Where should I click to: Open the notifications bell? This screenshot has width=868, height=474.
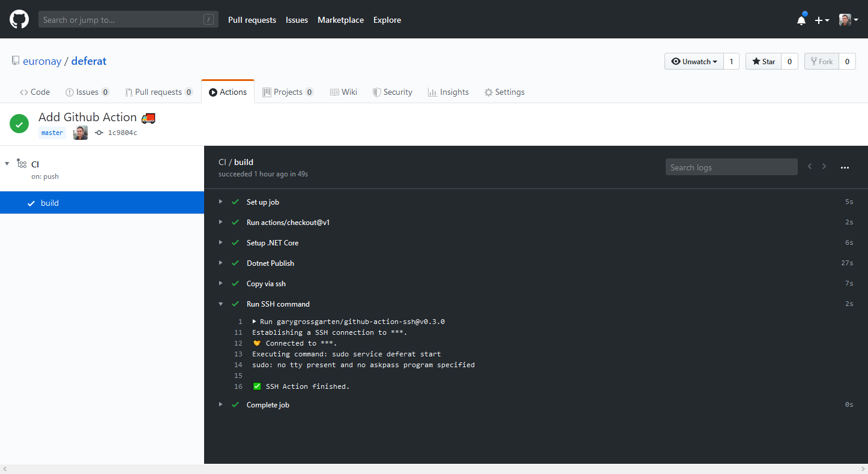801,20
